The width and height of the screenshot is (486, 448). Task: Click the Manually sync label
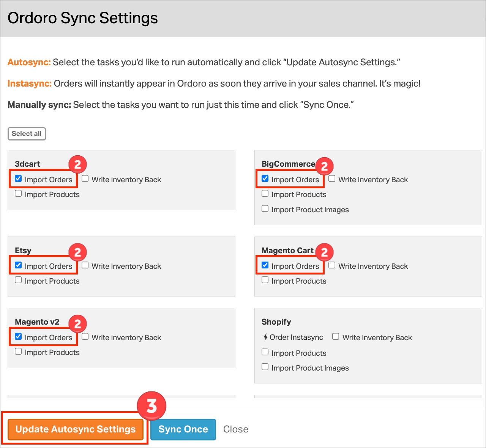[x=39, y=105]
